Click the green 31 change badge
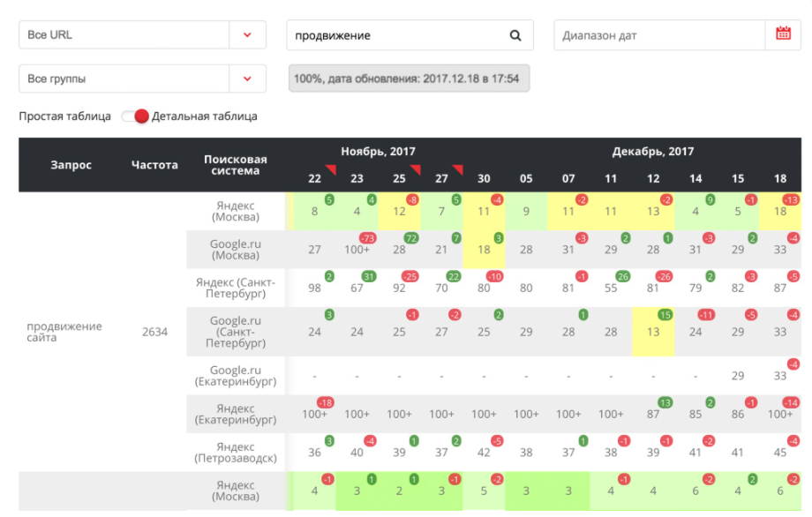Screen dimensions: 812x517 click(369, 276)
